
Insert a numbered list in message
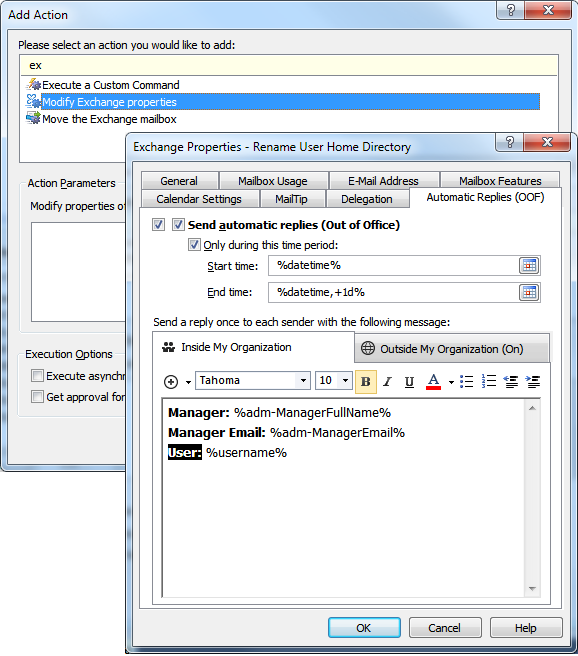pos(488,382)
